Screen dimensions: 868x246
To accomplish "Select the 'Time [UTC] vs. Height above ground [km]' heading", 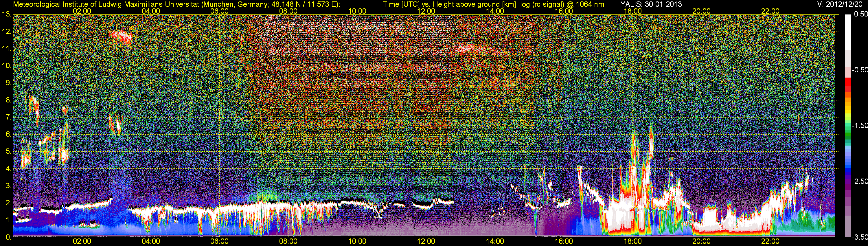I will click(449, 4).
